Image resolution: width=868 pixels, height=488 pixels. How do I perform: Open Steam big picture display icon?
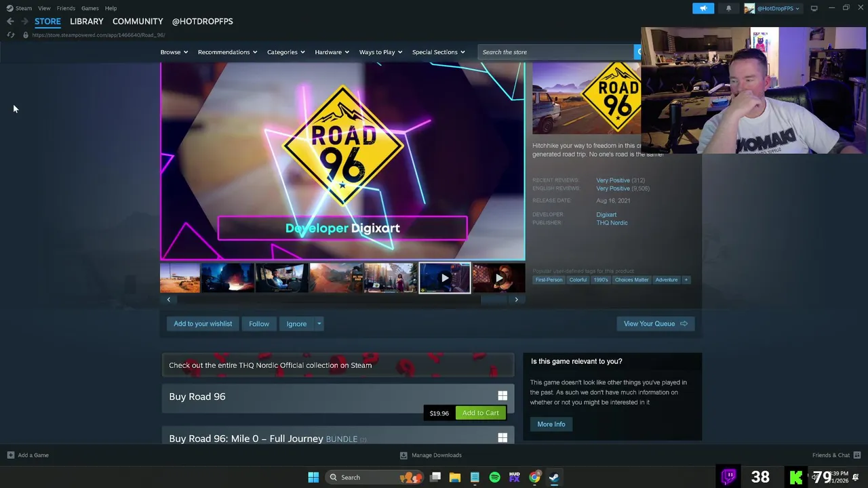pos(814,8)
